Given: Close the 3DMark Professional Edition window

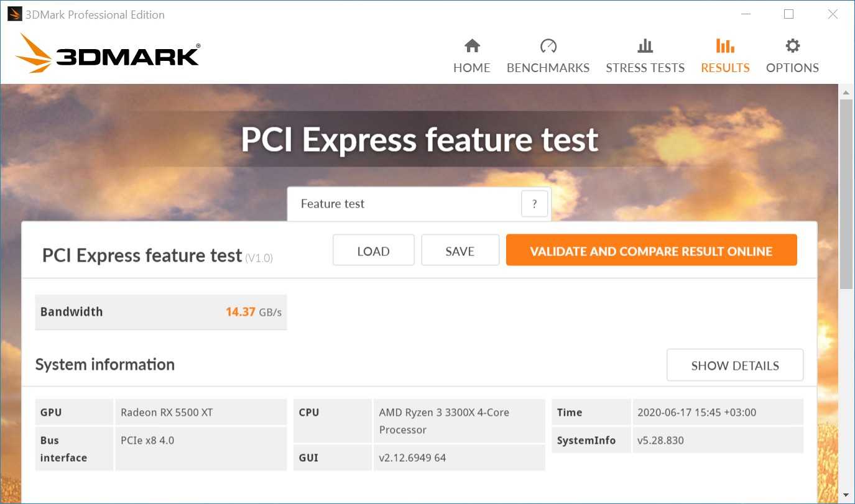Looking at the screenshot, I should click(x=833, y=14).
